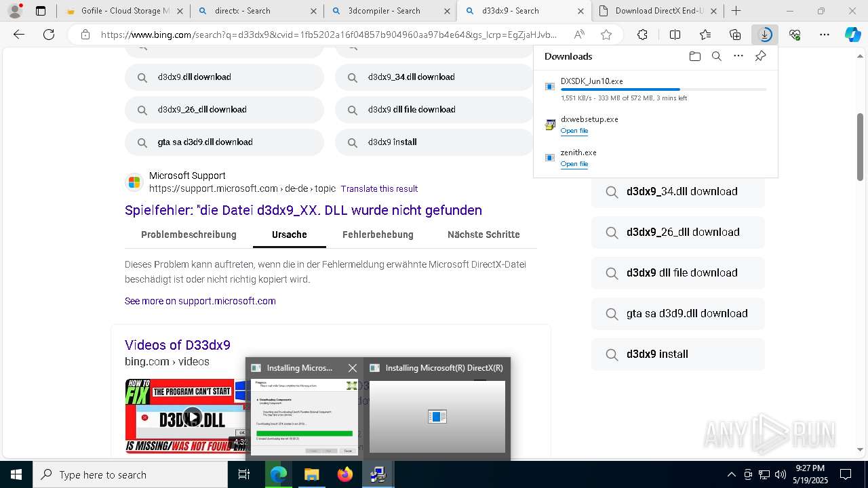This screenshot has width=868, height=488.
Task: Pin the Downloads panel
Action: (760, 56)
